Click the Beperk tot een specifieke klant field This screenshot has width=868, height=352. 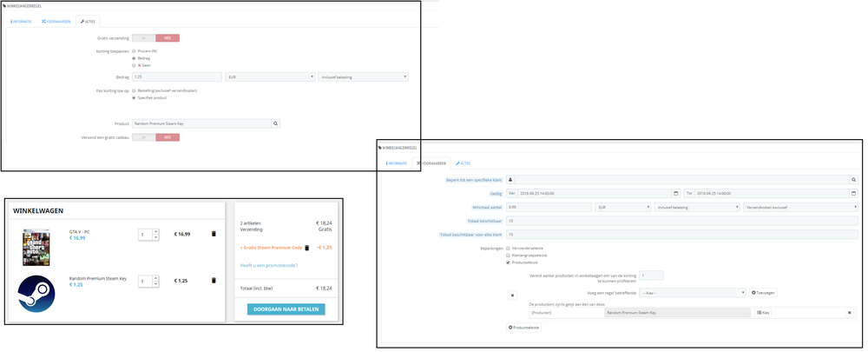click(x=682, y=180)
